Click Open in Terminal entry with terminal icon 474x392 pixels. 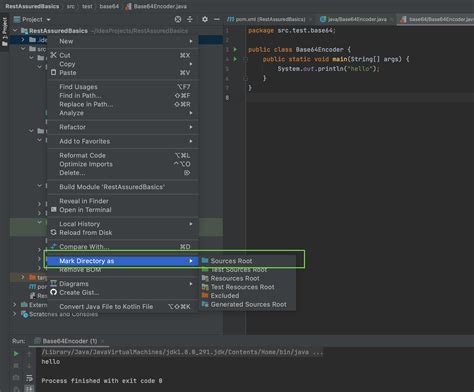point(123,210)
